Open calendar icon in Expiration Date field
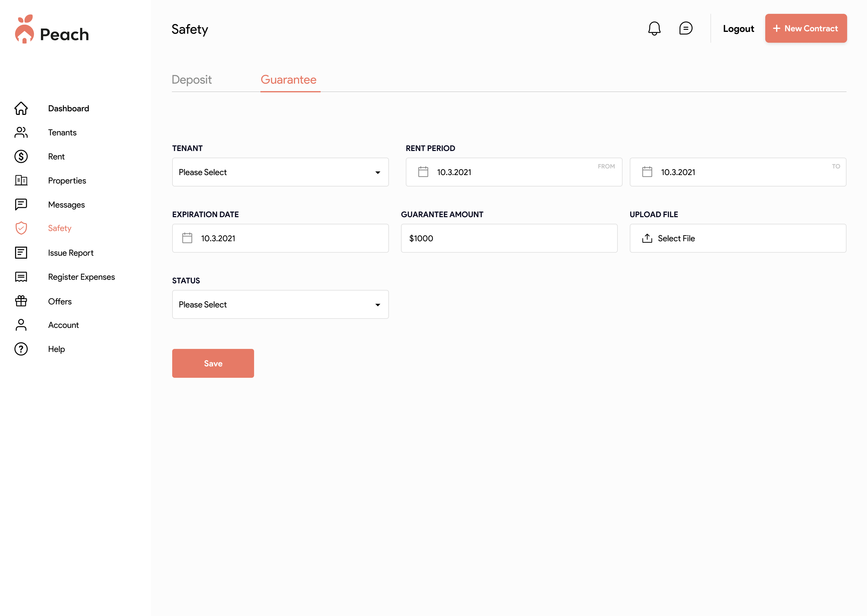Screen dimensions: 867x616 coord(187,238)
